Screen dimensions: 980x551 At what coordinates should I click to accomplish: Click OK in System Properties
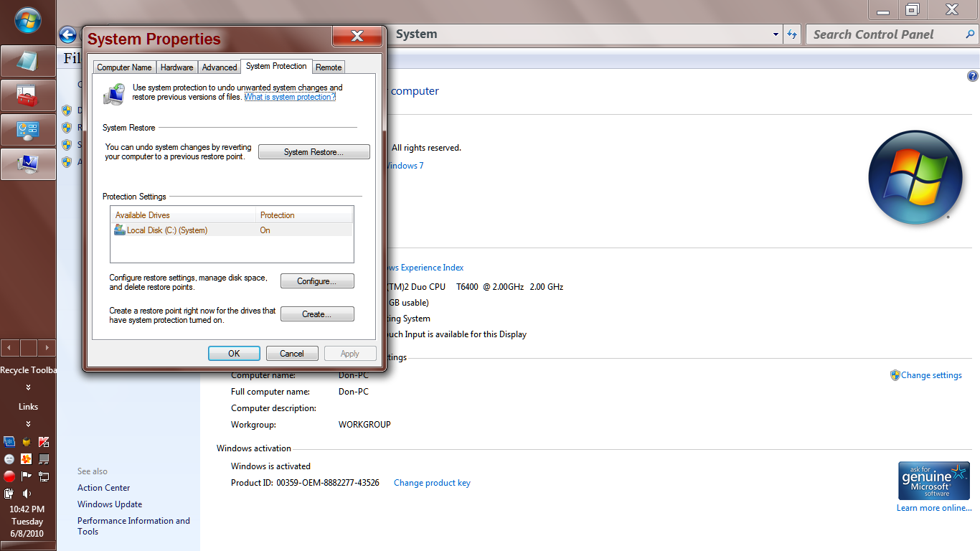pos(234,353)
